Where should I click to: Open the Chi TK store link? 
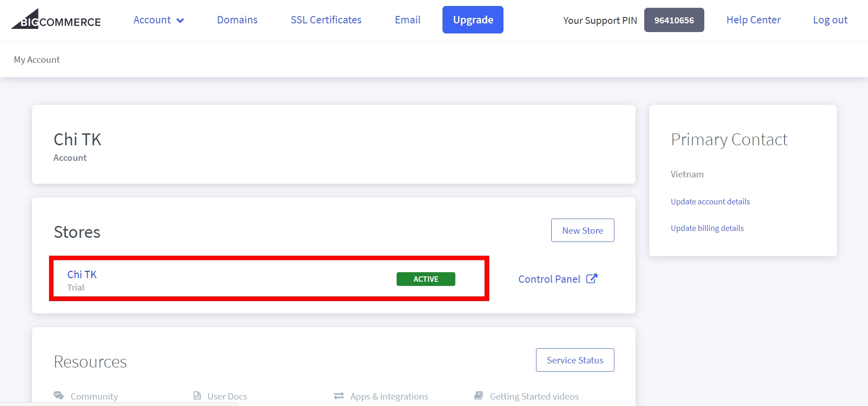coord(82,274)
